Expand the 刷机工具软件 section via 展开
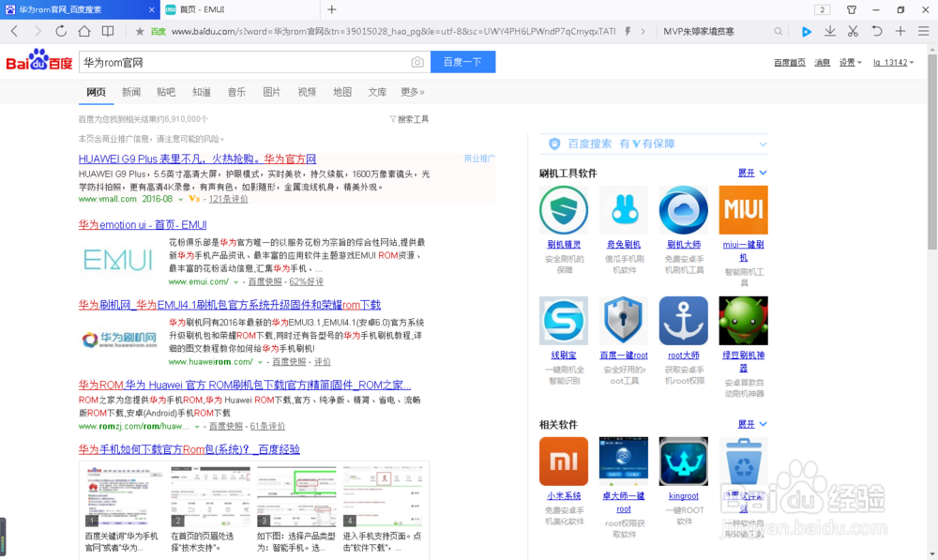Screen dimensions: 938x560 (749, 174)
